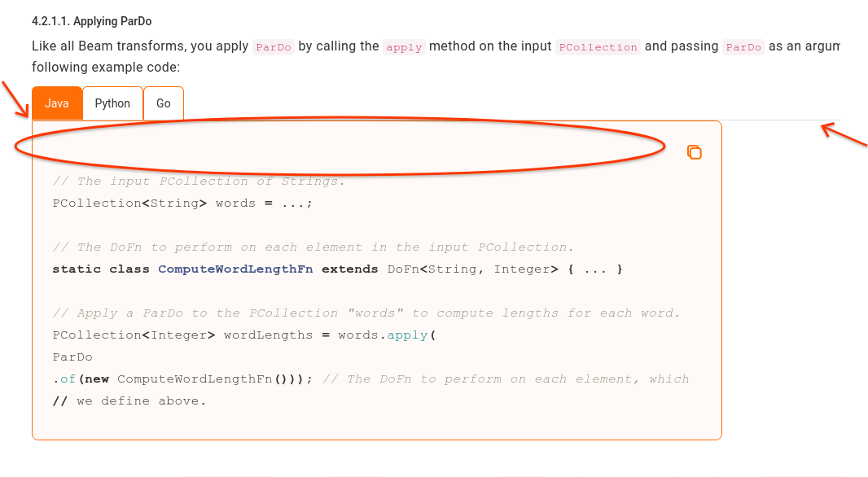
Task: Click the "static class" keywords
Action: tap(101, 269)
